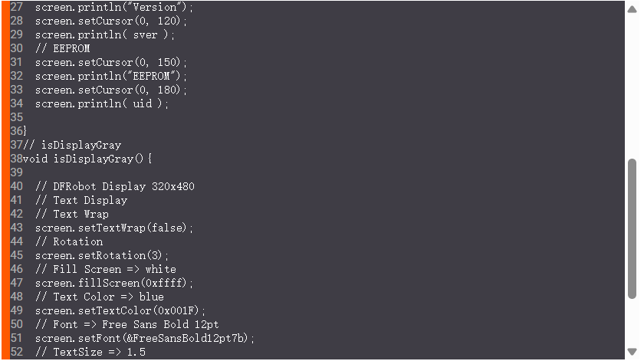Image resolution: width=644 pixels, height=361 pixels.
Task: Click the screen.println( uid ) statement
Action: 102,103
